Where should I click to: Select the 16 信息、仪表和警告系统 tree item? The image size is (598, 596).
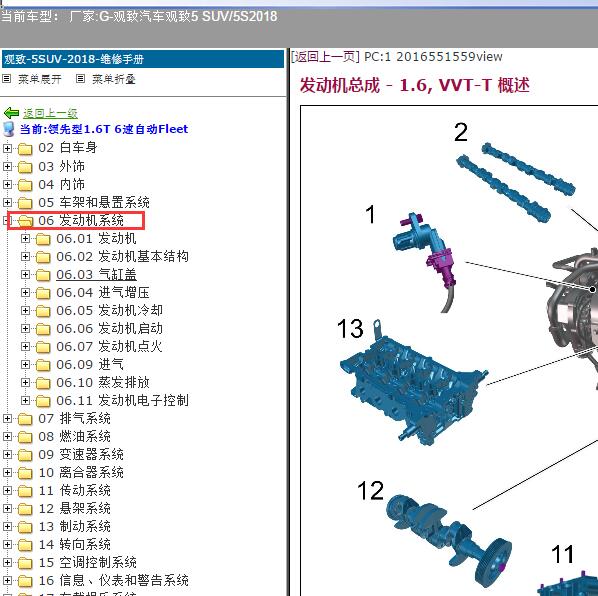113,580
